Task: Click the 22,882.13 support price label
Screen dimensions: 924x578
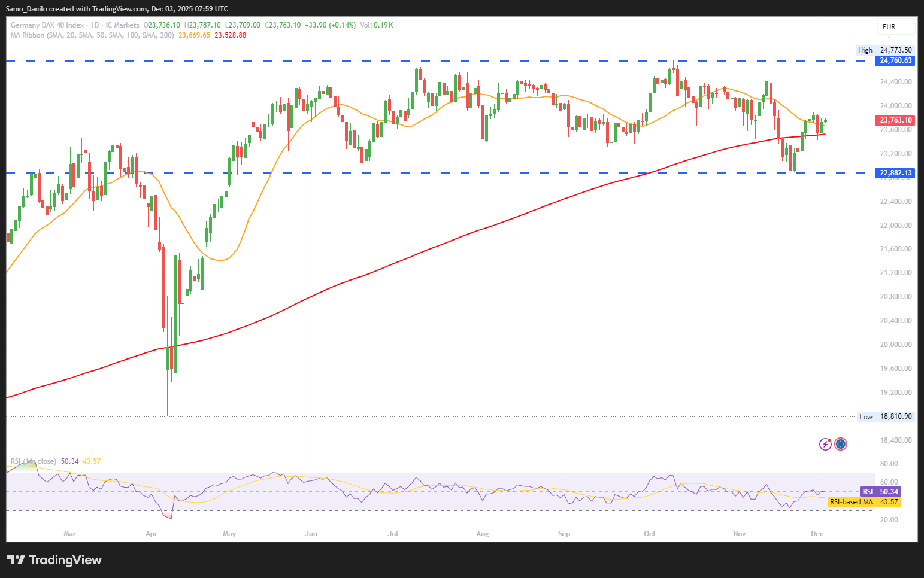Action: coord(895,173)
